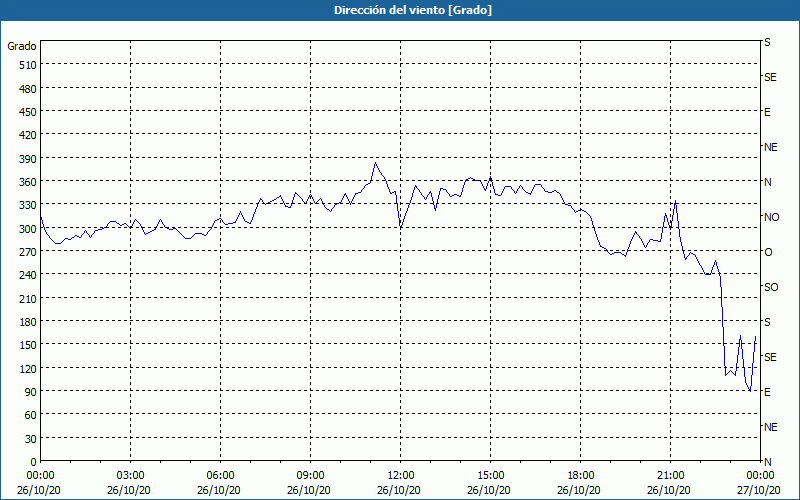800x500 pixels.
Task: Click the chart title 'Dirección del viento [Grado]'
Action: [x=413, y=10]
